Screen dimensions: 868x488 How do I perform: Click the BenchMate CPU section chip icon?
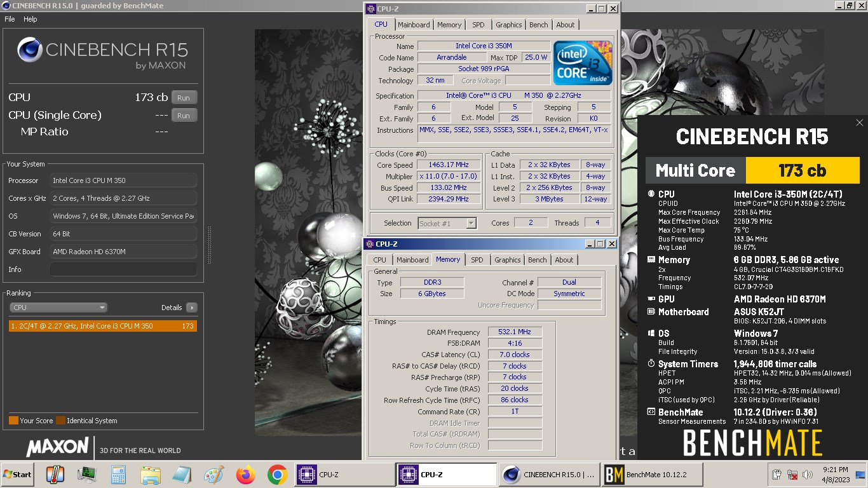[x=651, y=194]
